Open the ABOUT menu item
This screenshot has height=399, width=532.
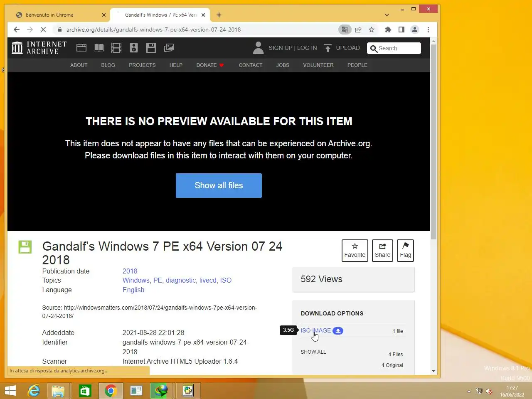79,65
